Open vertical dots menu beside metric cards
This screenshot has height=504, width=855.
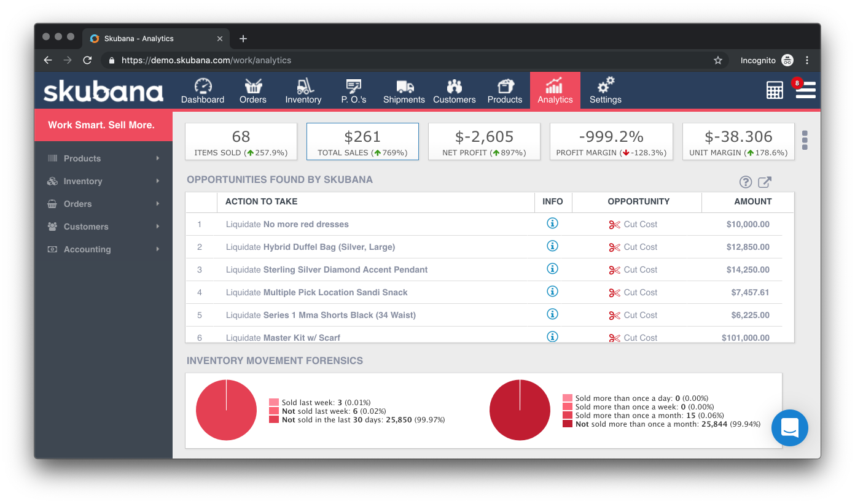tap(805, 140)
